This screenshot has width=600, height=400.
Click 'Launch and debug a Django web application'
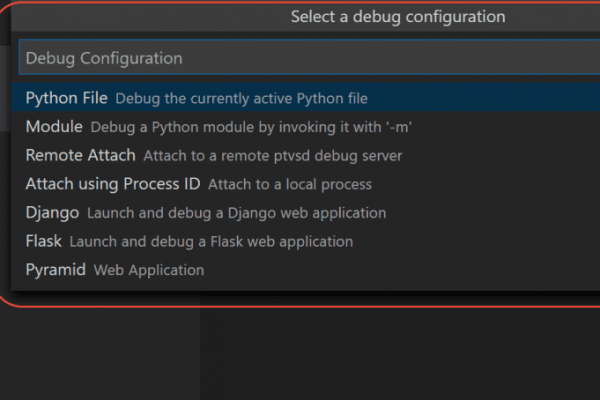coord(236,213)
